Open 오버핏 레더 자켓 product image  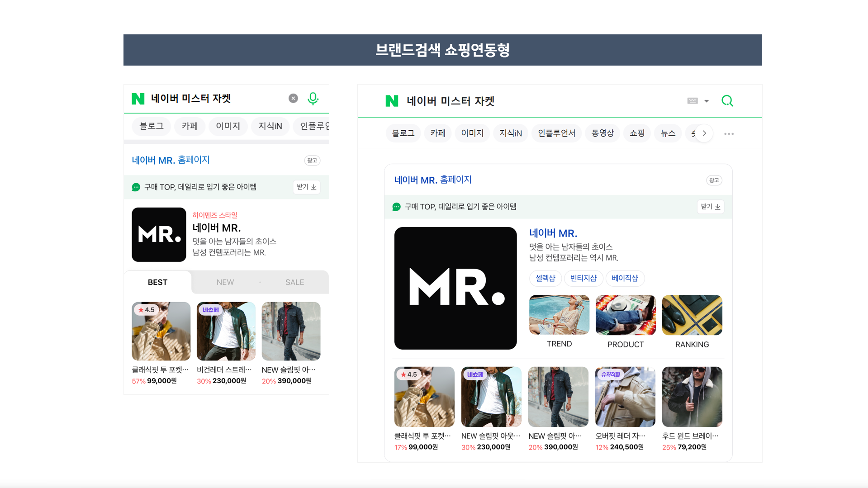625,397
